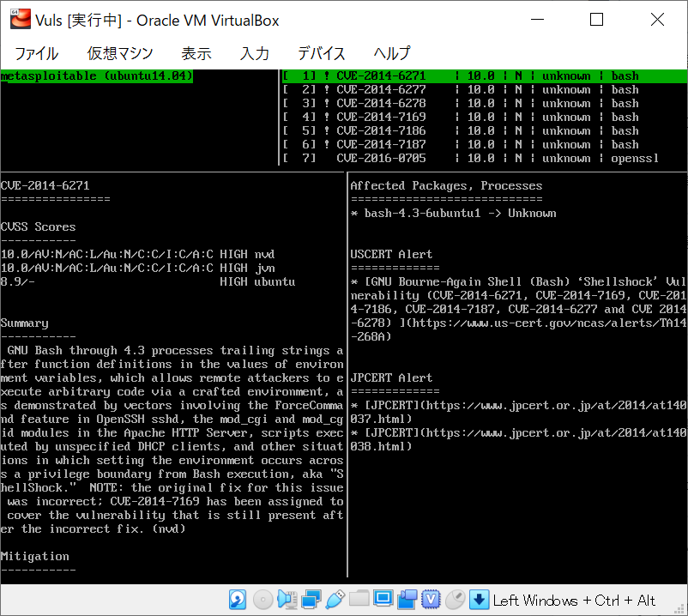Click the HIGH nvd score line
Image resolution: width=688 pixels, height=616 pixels.
138,254
